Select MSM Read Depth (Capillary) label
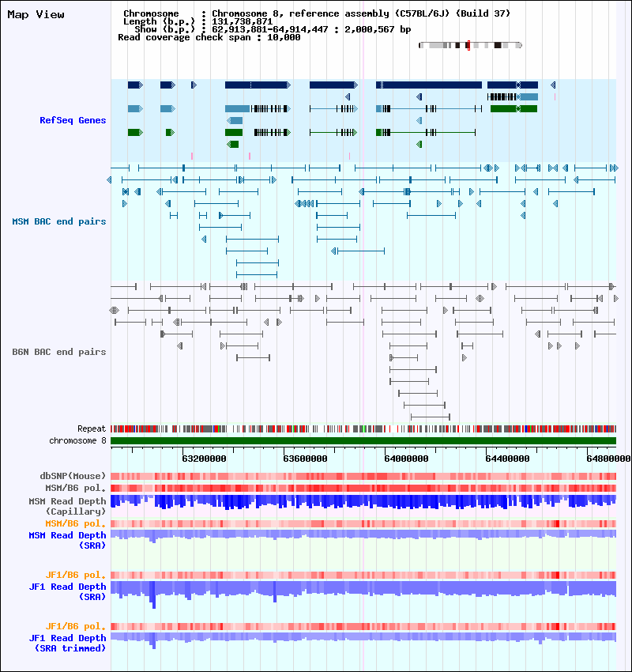Image resolution: width=632 pixels, height=672 pixels. (67, 506)
